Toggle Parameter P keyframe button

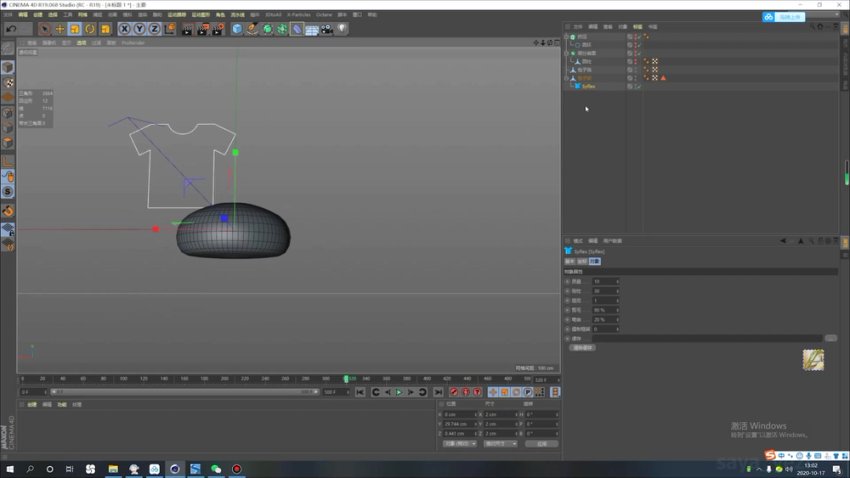tap(528, 392)
